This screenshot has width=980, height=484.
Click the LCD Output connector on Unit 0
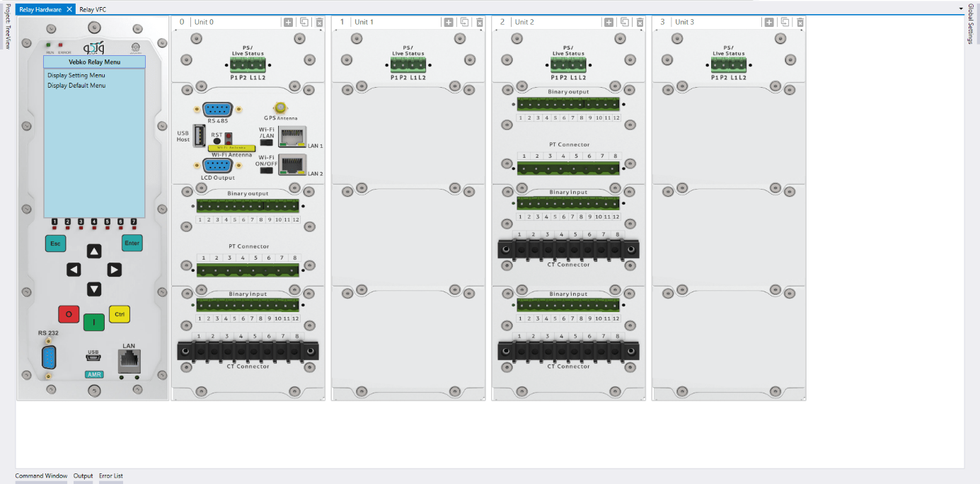(x=217, y=166)
